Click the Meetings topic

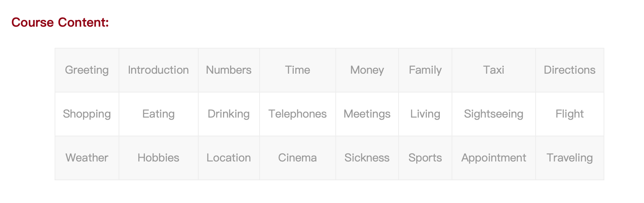click(367, 114)
